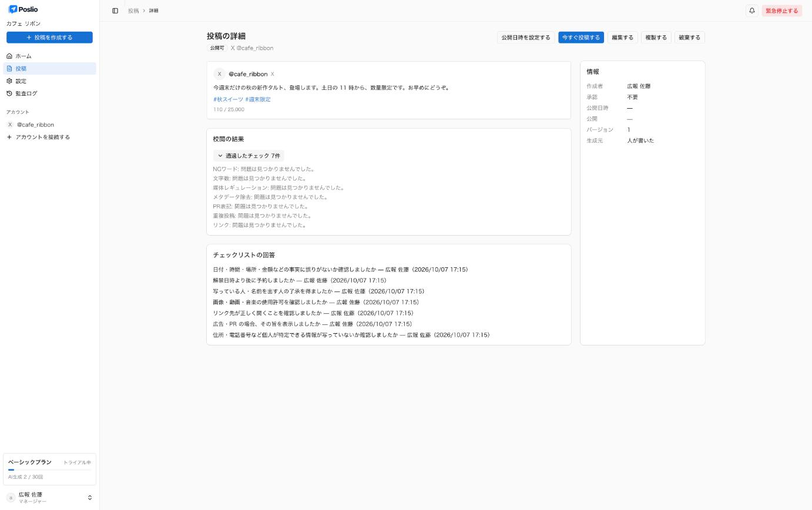812x510 pixels.
Task: Click the 文字数 check result line
Action: (x=260, y=179)
